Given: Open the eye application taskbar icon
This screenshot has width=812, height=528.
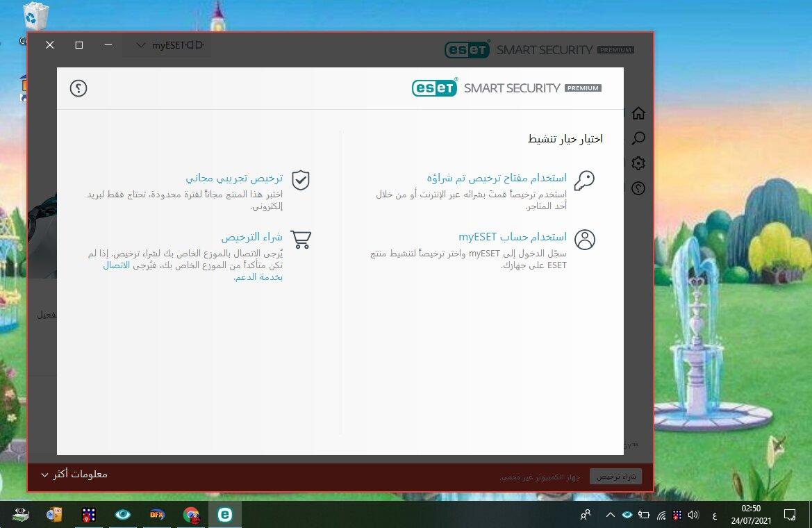Looking at the screenshot, I should click(x=123, y=515).
